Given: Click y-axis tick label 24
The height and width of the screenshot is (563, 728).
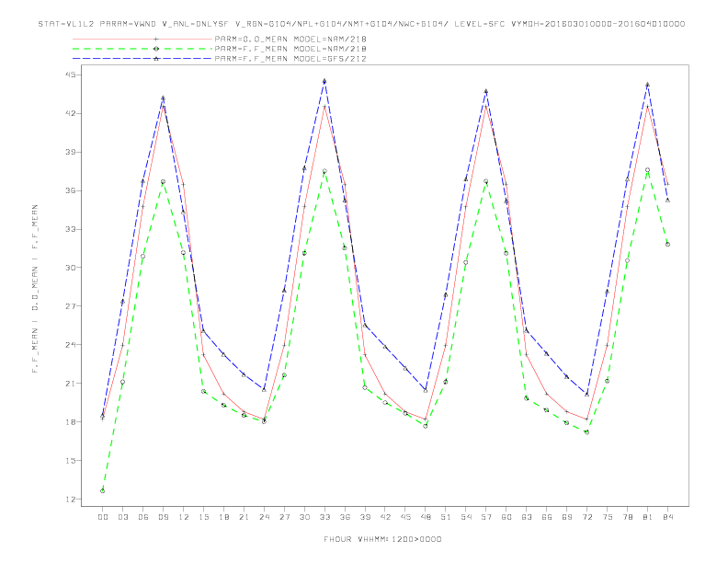Looking at the screenshot, I should pyautogui.click(x=73, y=345).
